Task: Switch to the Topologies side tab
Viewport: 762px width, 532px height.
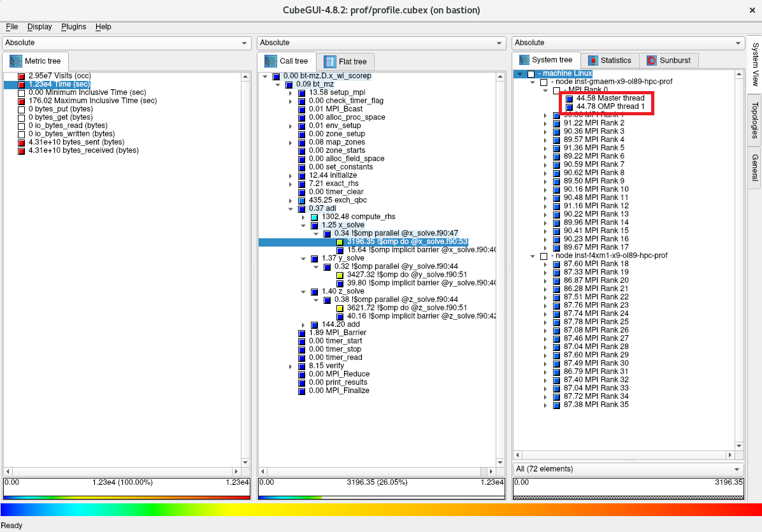Action: pyautogui.click(x=754, y=120)
